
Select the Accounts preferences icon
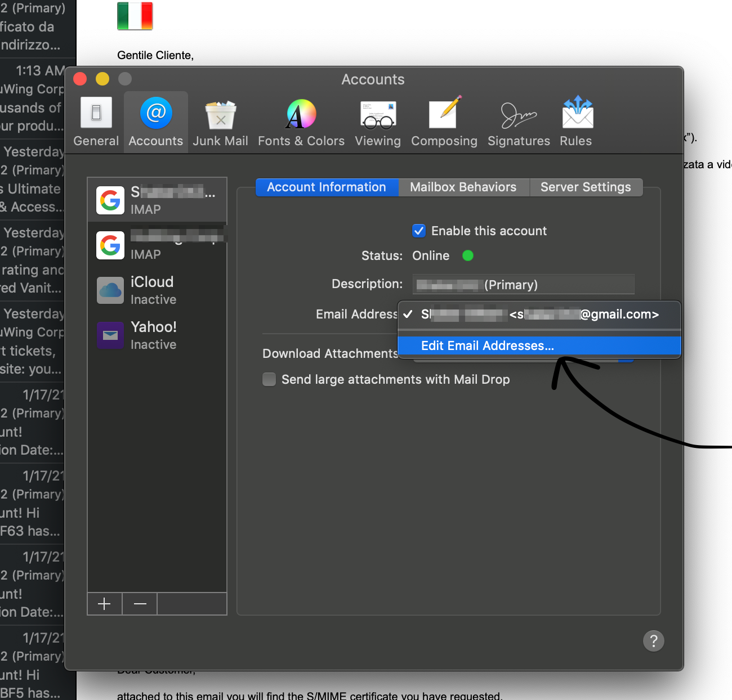click(156, 122)
